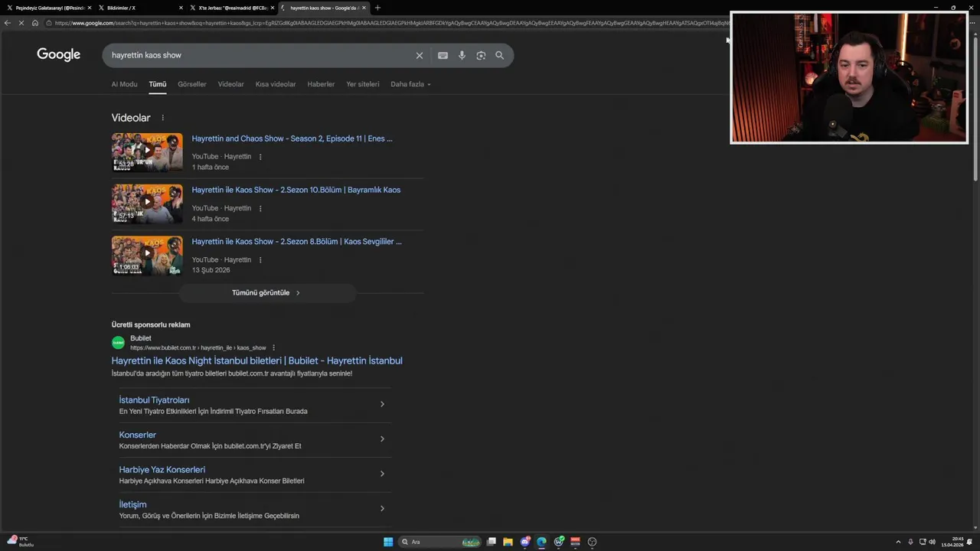The image size is (980, 551).
Task: Open more options for Bayramlık Kaos video
Action: [x=260, y=208]
